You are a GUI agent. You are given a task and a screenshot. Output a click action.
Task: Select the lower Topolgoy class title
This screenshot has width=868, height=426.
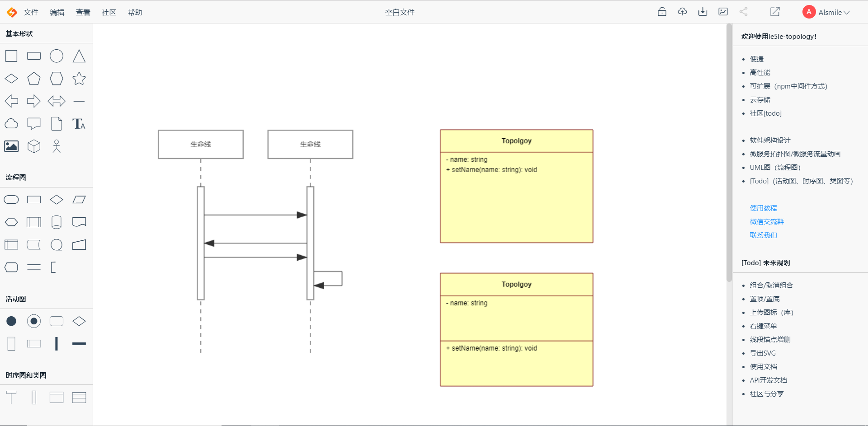coord(516,284)
